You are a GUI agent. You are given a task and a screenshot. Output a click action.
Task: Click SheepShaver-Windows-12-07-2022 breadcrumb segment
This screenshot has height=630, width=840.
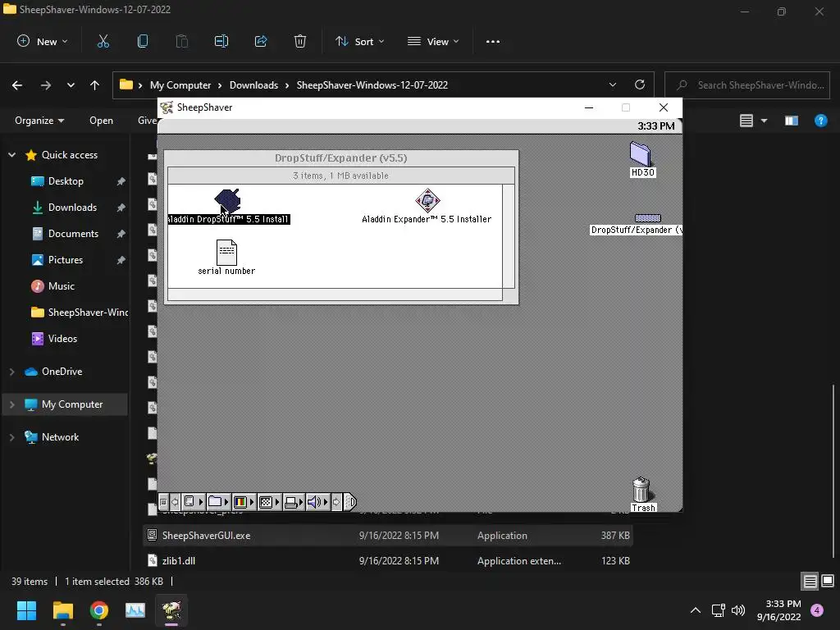pyautogui.click(x=372, y=85)
